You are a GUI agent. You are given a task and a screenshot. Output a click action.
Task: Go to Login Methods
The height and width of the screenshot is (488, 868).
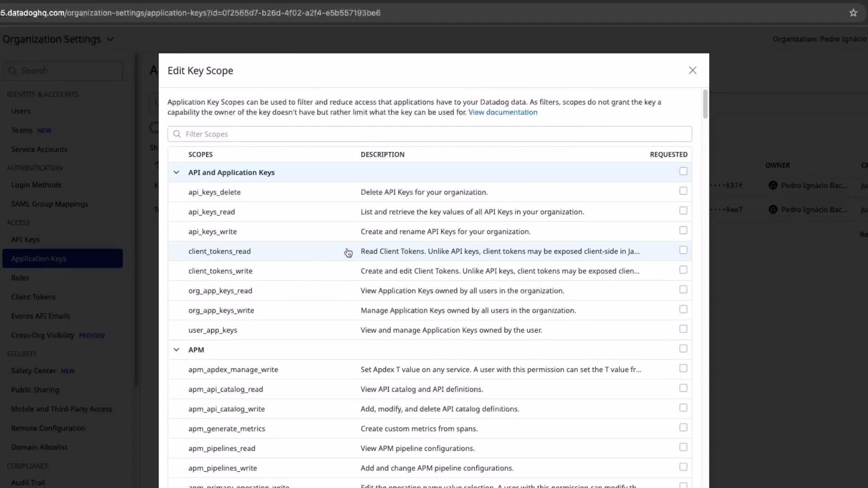pos(36,185)
